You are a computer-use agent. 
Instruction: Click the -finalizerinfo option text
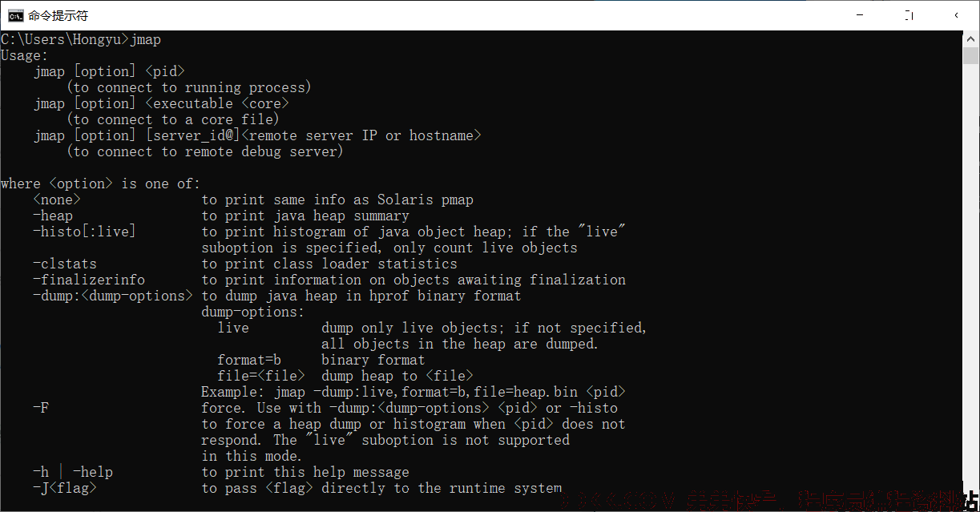point(89,280)
